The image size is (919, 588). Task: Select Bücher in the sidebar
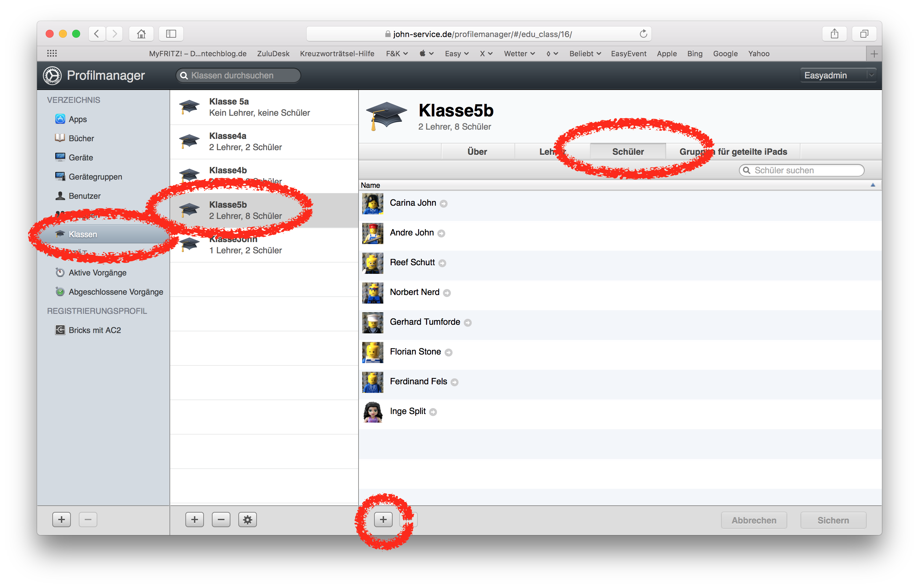pyautogui.click(x=81, y=138)
